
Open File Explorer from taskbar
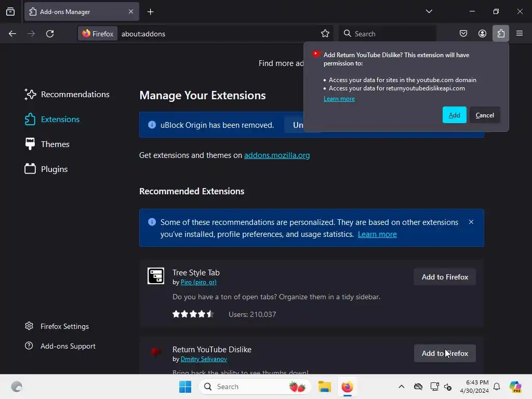tap(324, 387)
